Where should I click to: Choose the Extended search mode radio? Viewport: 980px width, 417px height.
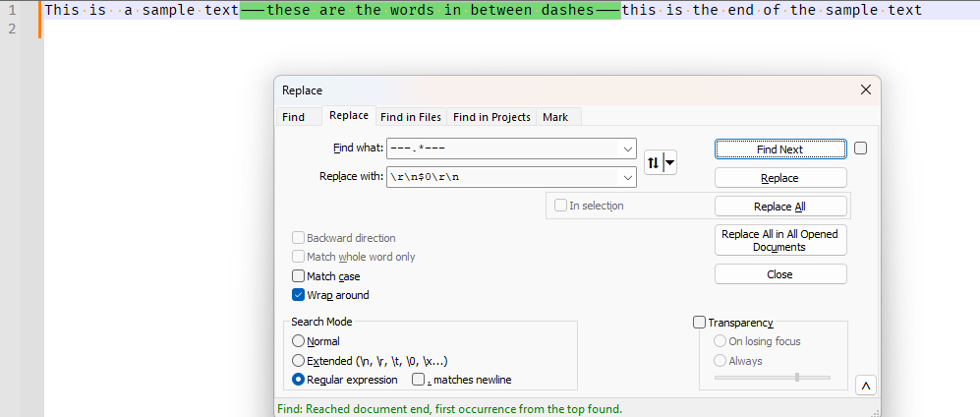coord(299,361)
